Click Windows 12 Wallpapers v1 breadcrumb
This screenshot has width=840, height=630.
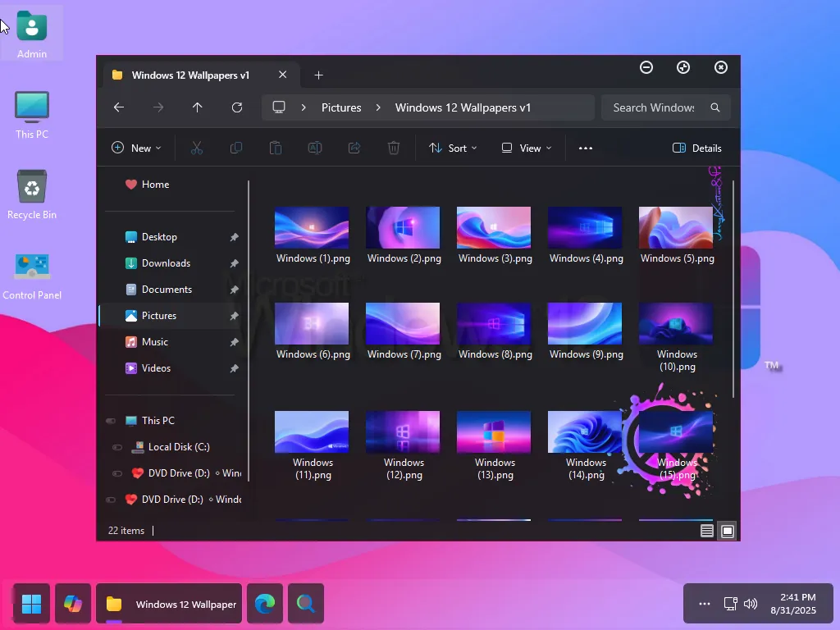click(x=463, y=107)
